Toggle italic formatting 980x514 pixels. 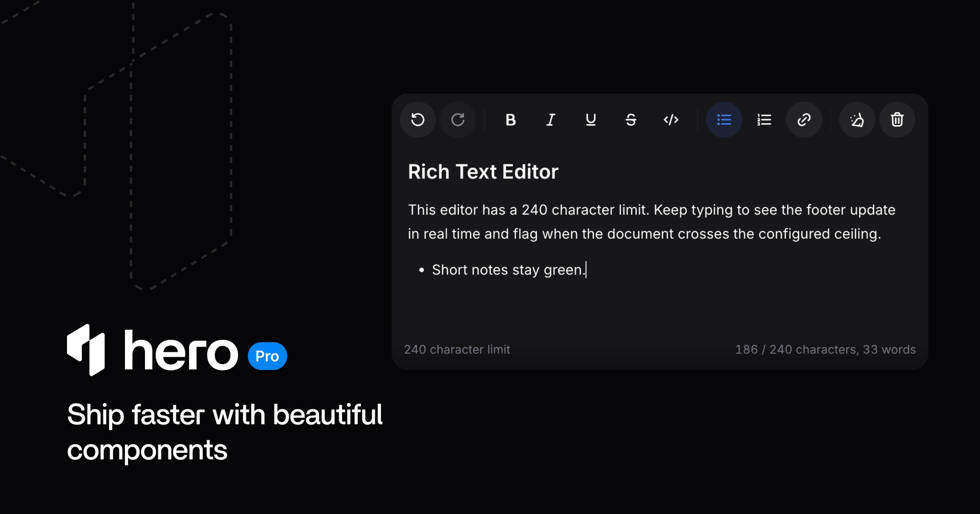click(x=551, y=120)
